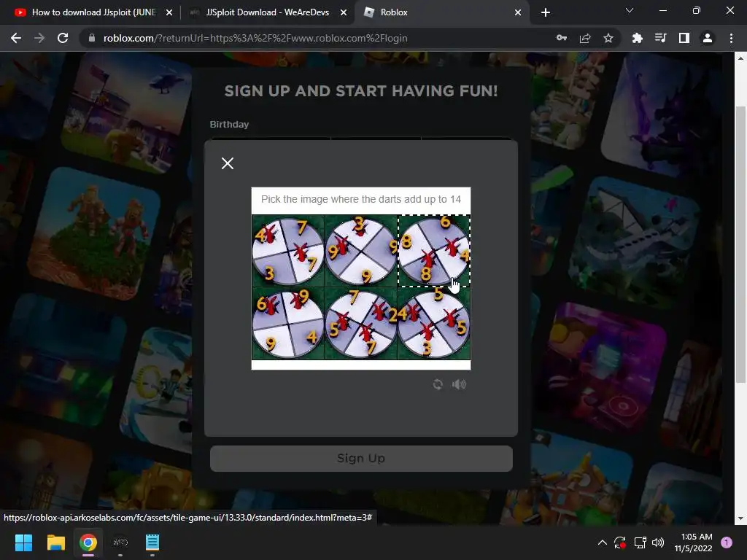Click the address bar URL
This screenshot has width=747, height=560.
[255, 38]
